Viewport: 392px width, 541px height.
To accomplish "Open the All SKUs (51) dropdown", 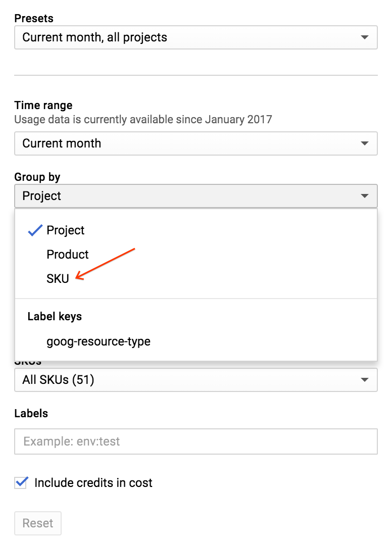I will point(195,380).
